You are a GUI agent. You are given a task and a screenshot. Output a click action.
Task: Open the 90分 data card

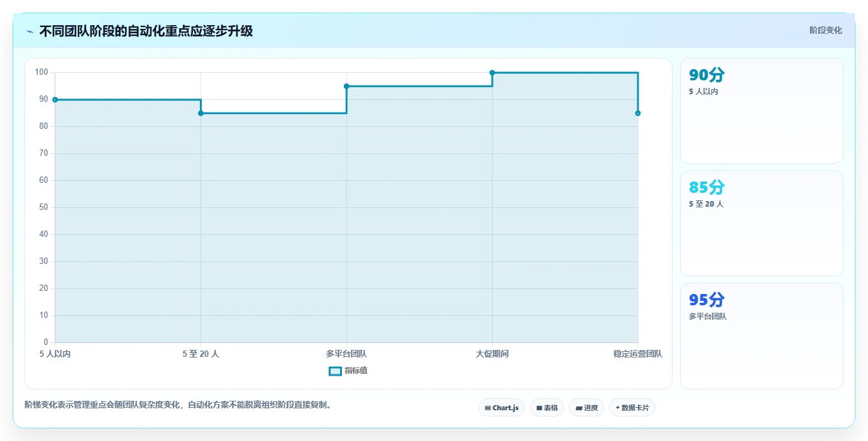tap(761, 111)
